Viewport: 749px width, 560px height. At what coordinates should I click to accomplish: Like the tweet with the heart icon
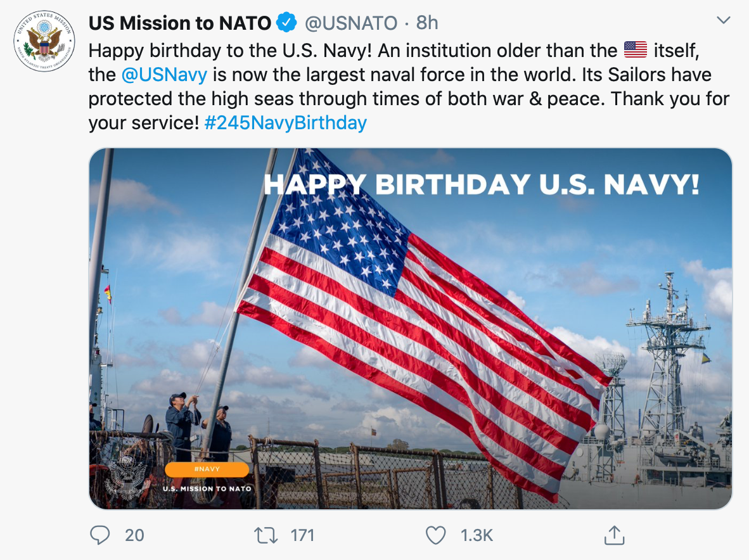[435, 535]
